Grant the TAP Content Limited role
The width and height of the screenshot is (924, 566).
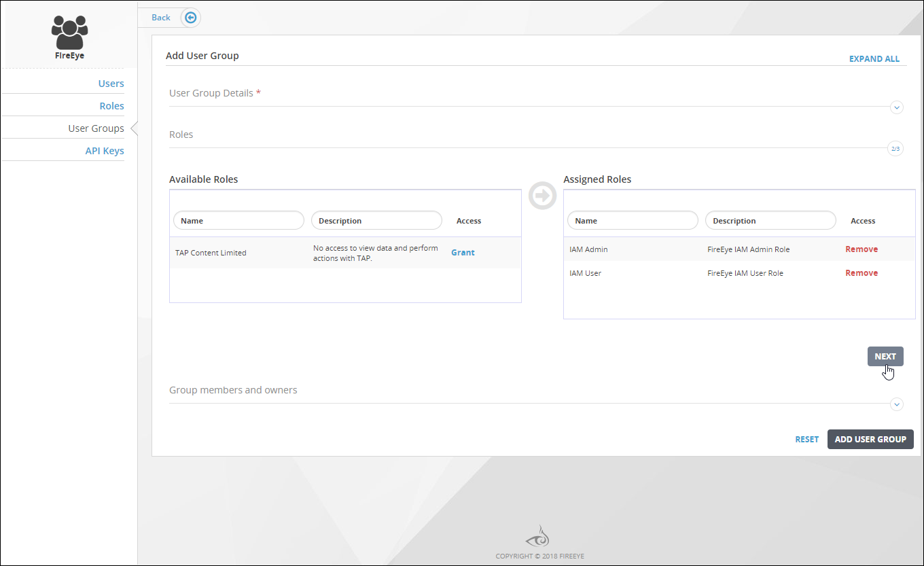pyautogui.click(x=463, y=253)
